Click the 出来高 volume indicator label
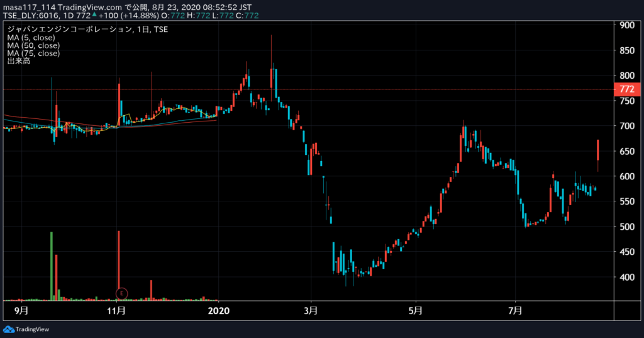 18,61
